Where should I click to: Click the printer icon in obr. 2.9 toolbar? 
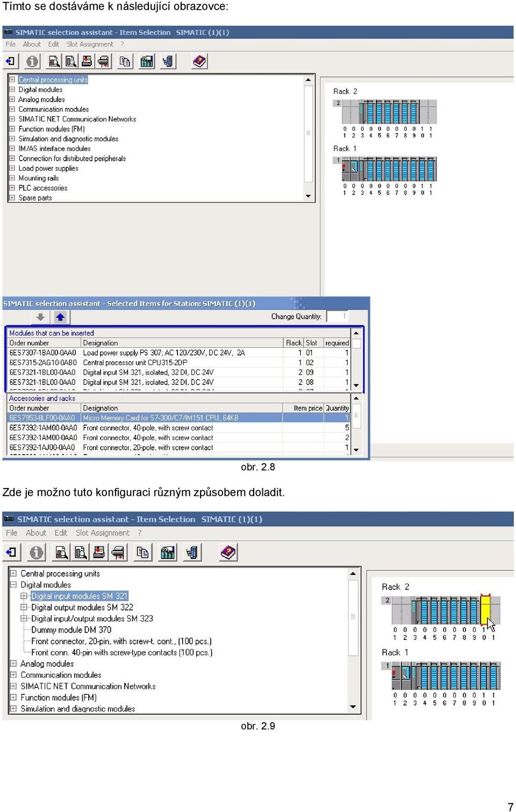(118, 552)
